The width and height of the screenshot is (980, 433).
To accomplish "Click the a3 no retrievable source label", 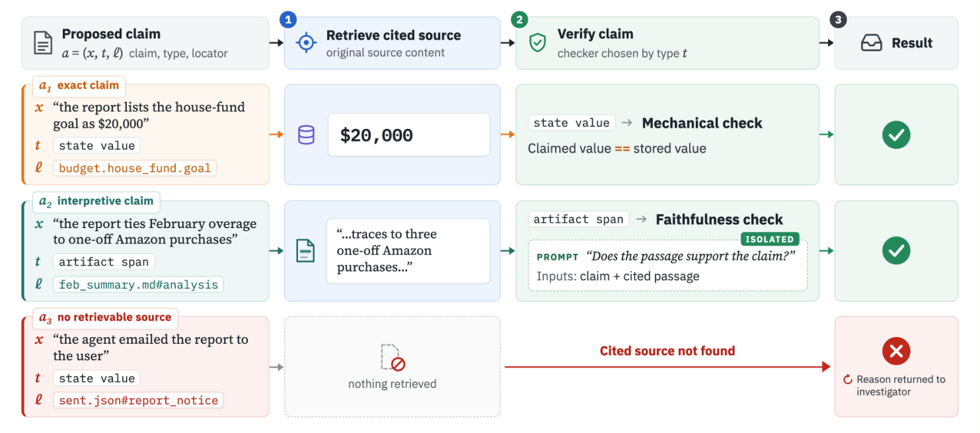I will click(106, 317).
